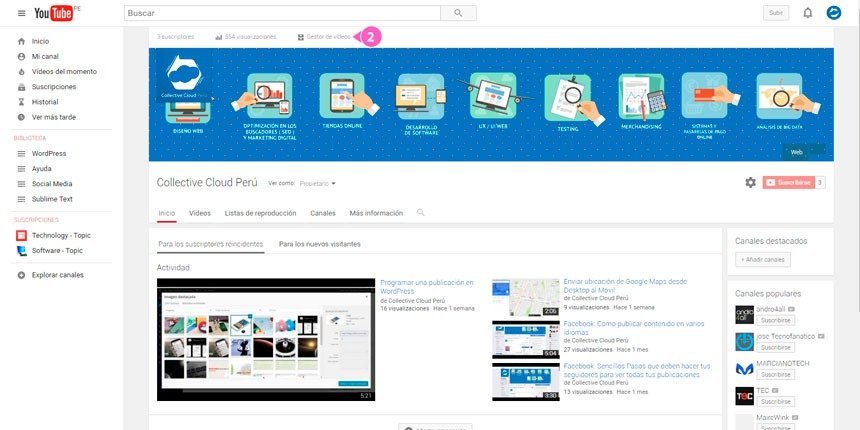
Task: Open the Ver como Propietario dropdown
Action: [317, 184]
